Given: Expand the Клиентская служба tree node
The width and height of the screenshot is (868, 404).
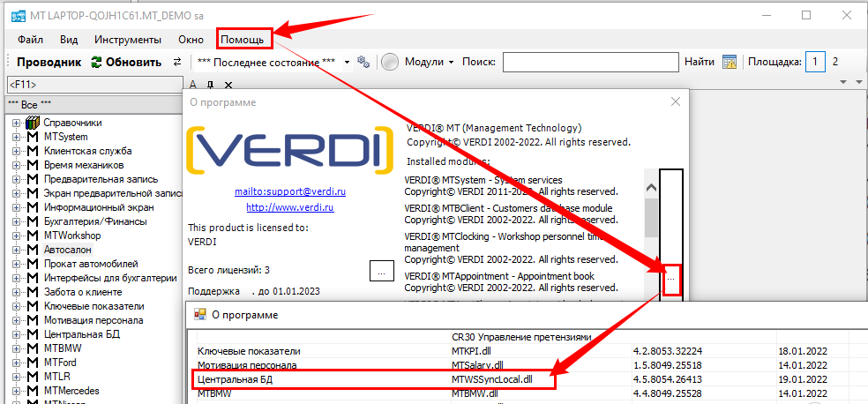Looking at the screenshot, I should [16, 151].
